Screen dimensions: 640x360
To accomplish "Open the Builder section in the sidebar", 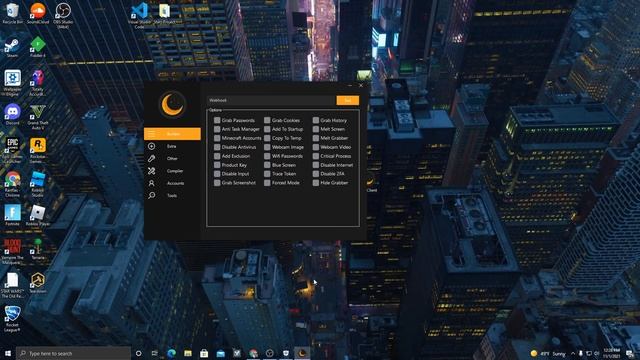I will [x=172, y=134].
